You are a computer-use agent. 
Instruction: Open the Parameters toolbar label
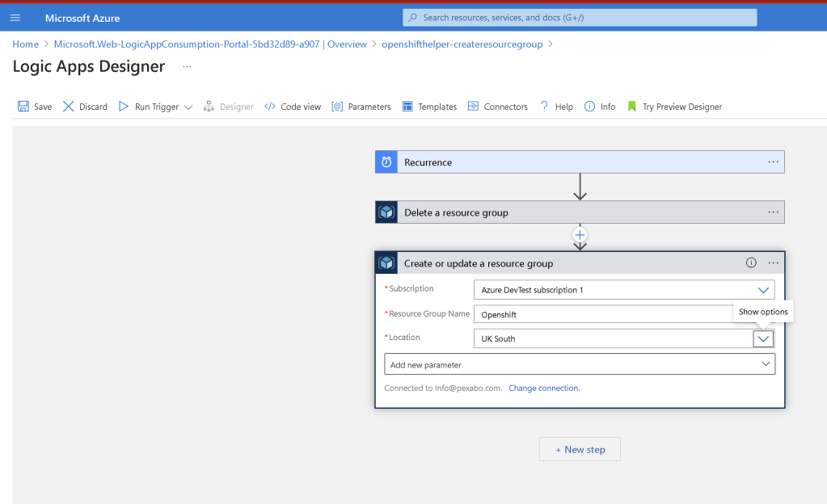tap(369, 107)
